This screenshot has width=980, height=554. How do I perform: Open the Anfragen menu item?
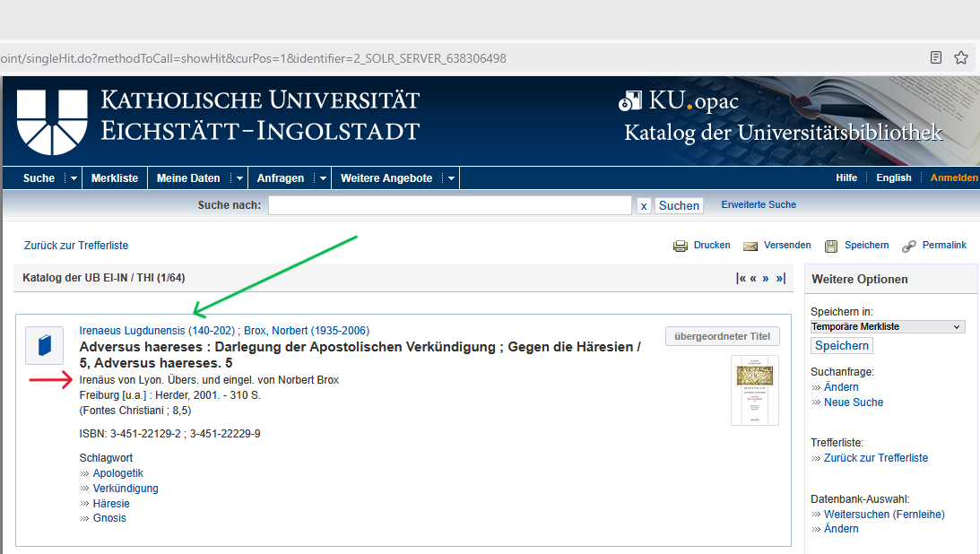coord(281,178)
